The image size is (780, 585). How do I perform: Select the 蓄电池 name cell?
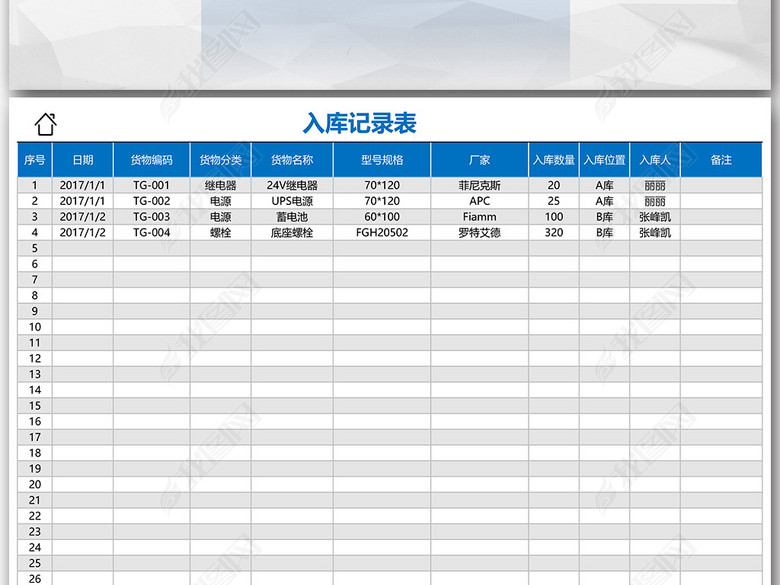click(x=292, y=217)
